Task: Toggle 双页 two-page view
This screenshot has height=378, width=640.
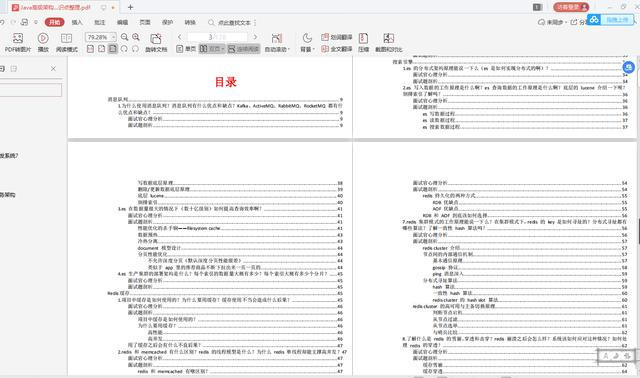Action: (x=212, y=49)
